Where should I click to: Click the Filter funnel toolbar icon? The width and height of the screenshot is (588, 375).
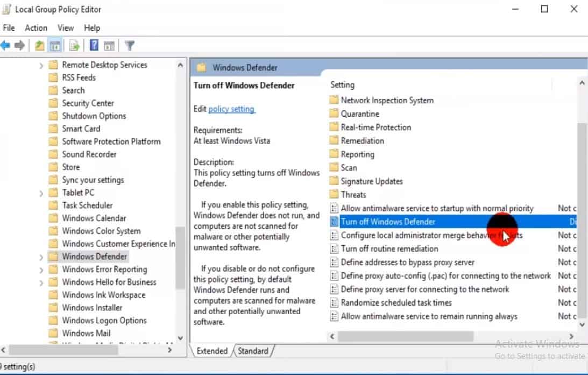[129, 46]
